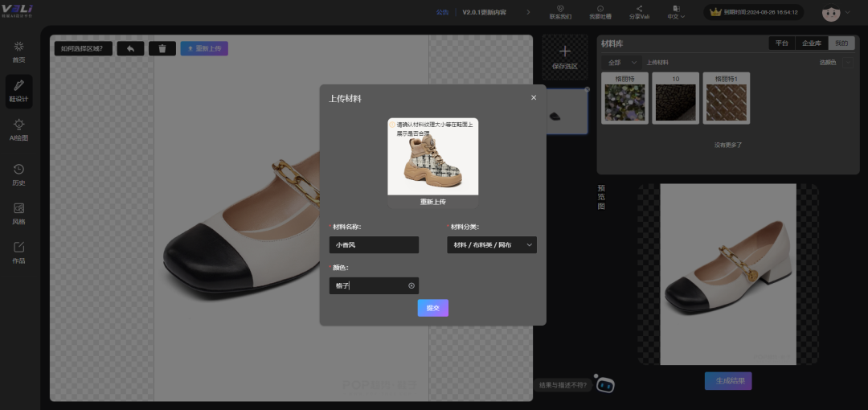
Task: Open the 中文 language dropdown
Action: [676, 12]
